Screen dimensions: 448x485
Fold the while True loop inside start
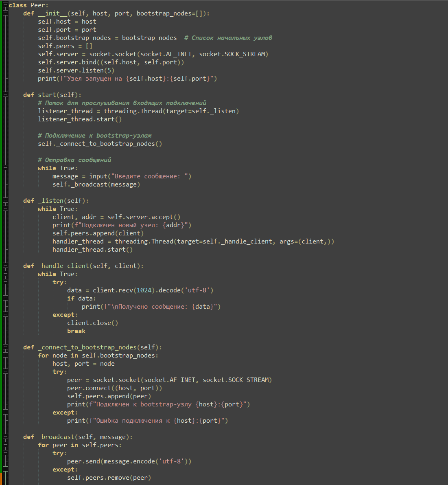pyautogui.click(x=5, y=168)
